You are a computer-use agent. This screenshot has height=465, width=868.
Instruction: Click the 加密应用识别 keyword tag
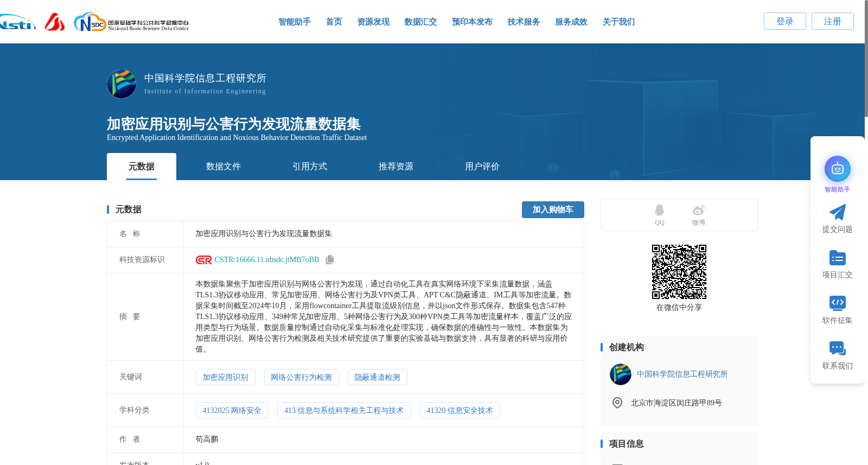(225, 377)
